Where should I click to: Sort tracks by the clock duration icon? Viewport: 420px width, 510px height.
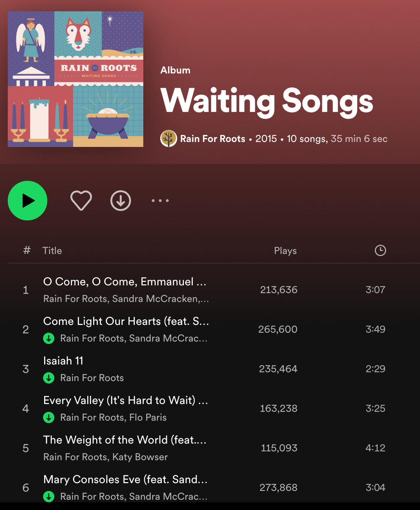[x=380, y=250]
